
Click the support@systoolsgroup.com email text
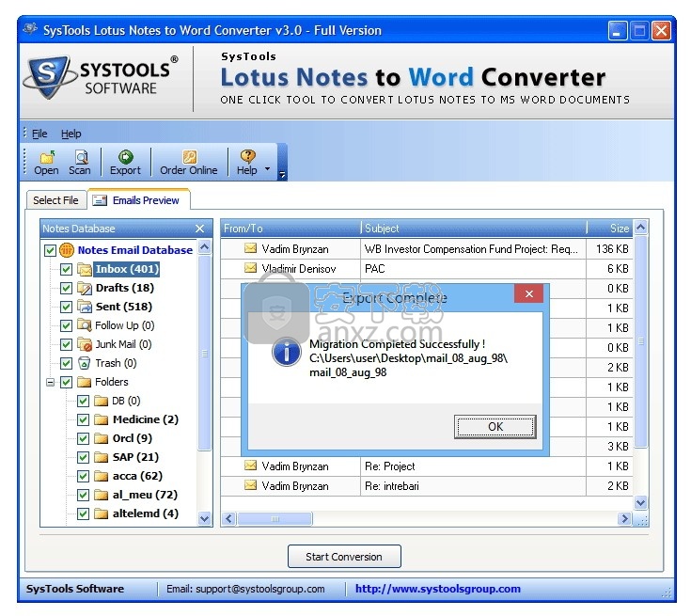[260, 589]
